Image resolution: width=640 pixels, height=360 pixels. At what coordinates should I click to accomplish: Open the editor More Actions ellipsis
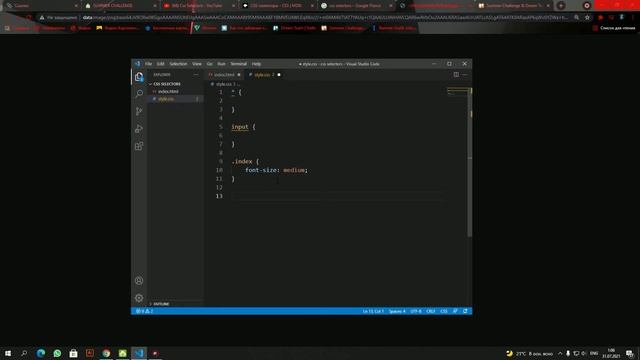465,75
